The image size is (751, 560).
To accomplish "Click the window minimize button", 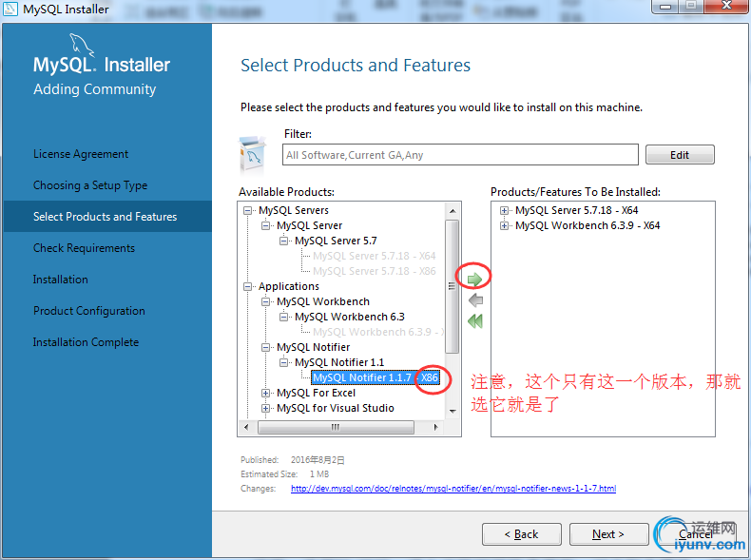I will click(665, 6).
